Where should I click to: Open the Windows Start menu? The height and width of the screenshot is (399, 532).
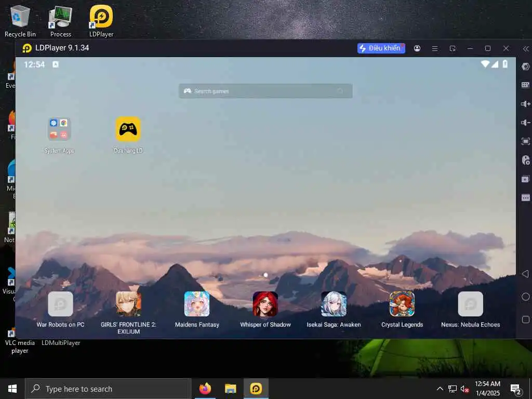pyautogui.click(x=12, y=389)
